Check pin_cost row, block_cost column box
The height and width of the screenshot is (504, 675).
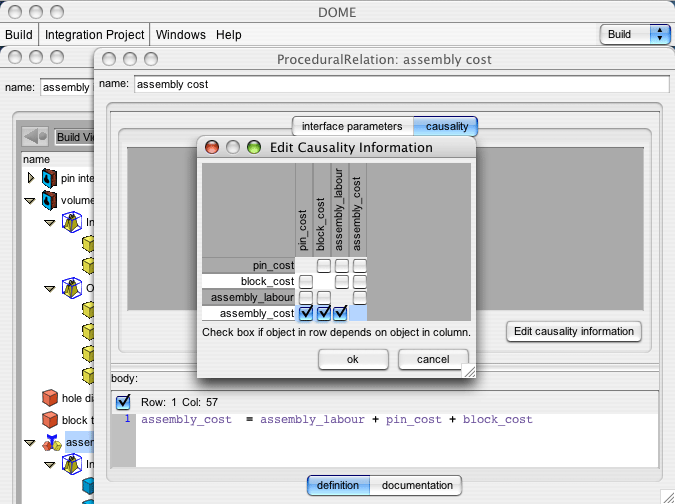coord(324,266)
